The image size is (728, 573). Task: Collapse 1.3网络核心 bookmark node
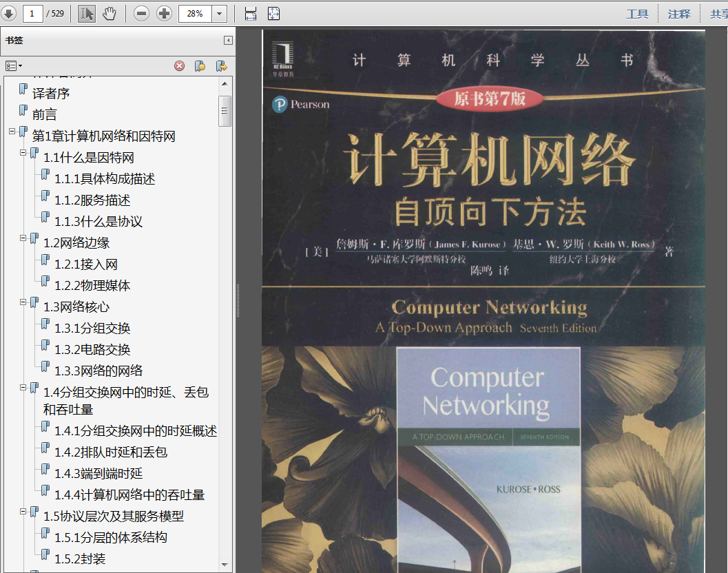[23, 302]
